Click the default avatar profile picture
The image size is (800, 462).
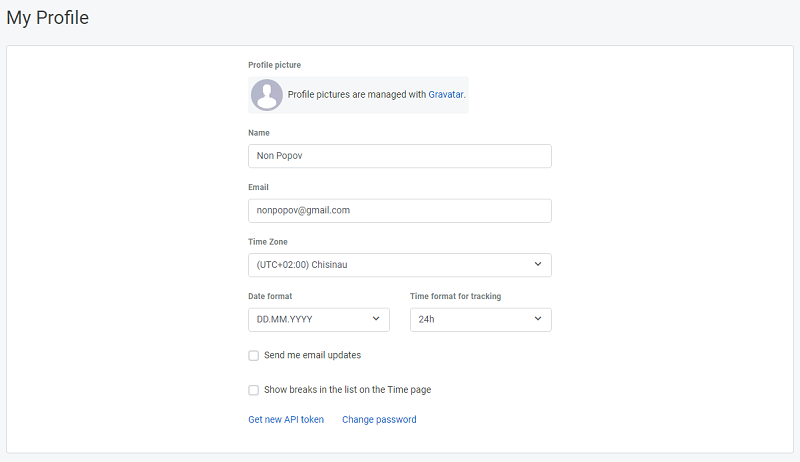coord(266,95)
